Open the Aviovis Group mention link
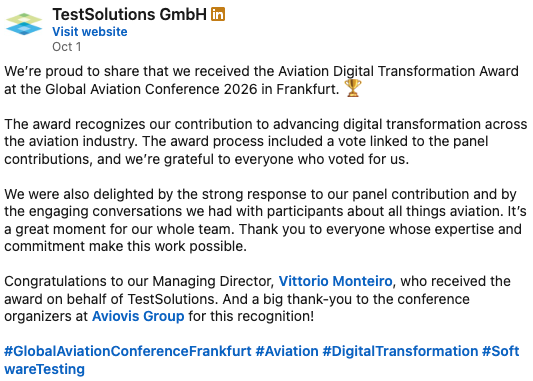Image resolution: width=533 pixels, height=381 pixels. tap(138, 316)
